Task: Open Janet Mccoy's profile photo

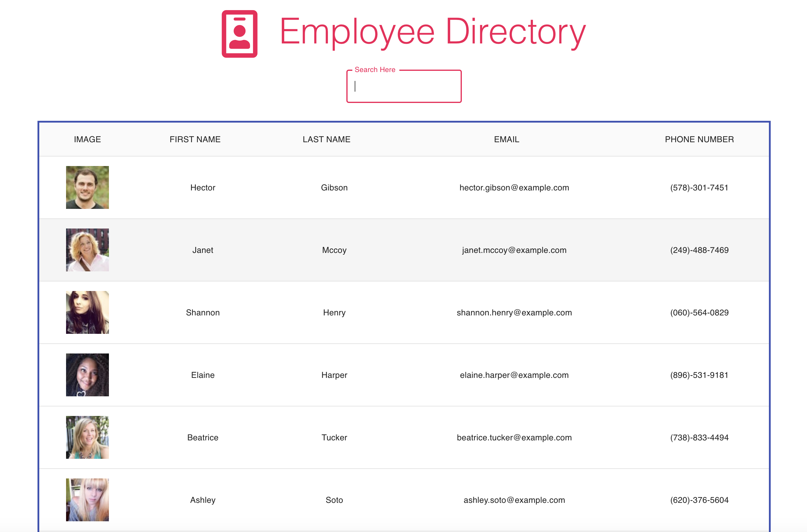Action: coord(87,250)
